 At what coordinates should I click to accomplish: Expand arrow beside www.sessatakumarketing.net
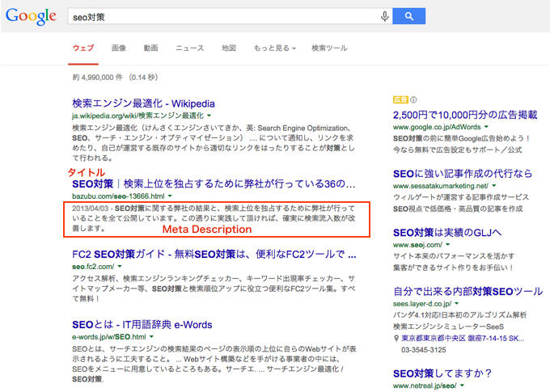494,185
